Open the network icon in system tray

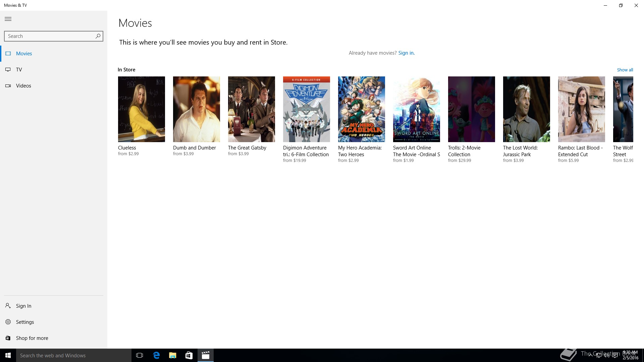coord(599,355)
